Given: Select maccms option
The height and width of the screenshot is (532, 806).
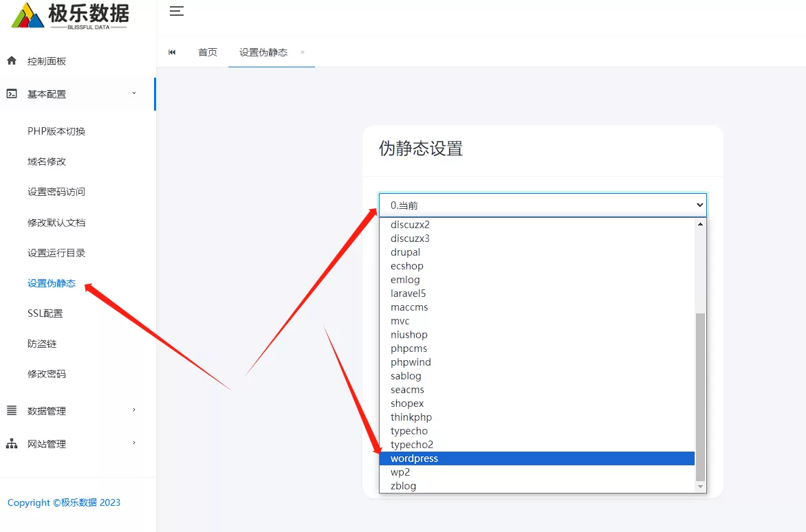Looking at the screenshot, I should point(537,307).
